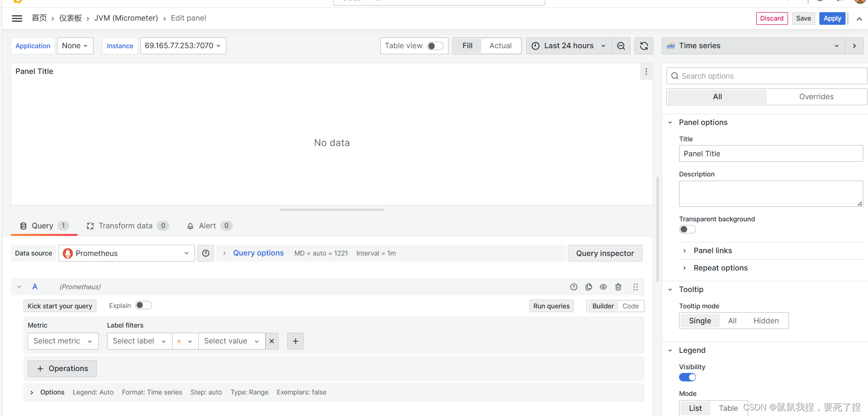Open the hamburger navigation menu
868x416 pixels.
17,18
